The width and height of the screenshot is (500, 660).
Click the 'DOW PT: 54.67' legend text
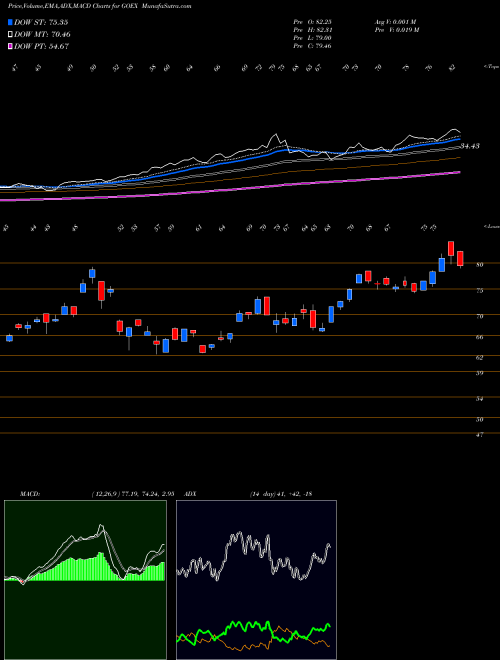click(x=41, y=46)
